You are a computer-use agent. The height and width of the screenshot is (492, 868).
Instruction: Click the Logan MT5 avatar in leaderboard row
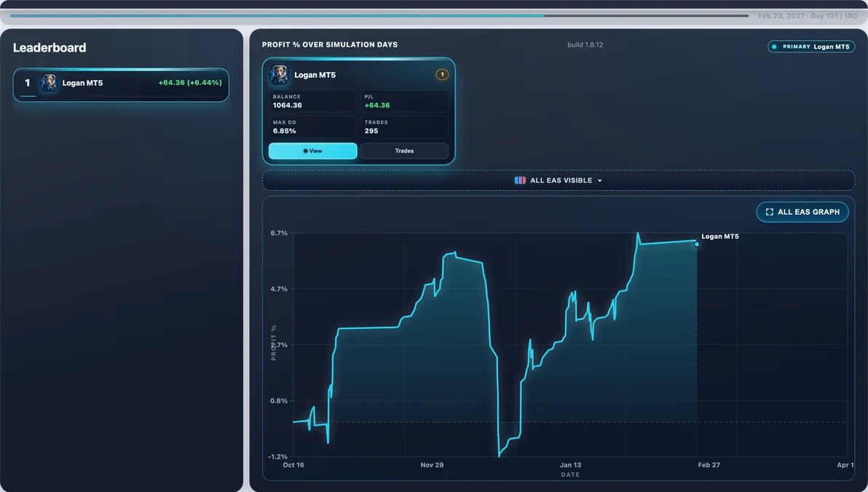[x=49, y=83]
